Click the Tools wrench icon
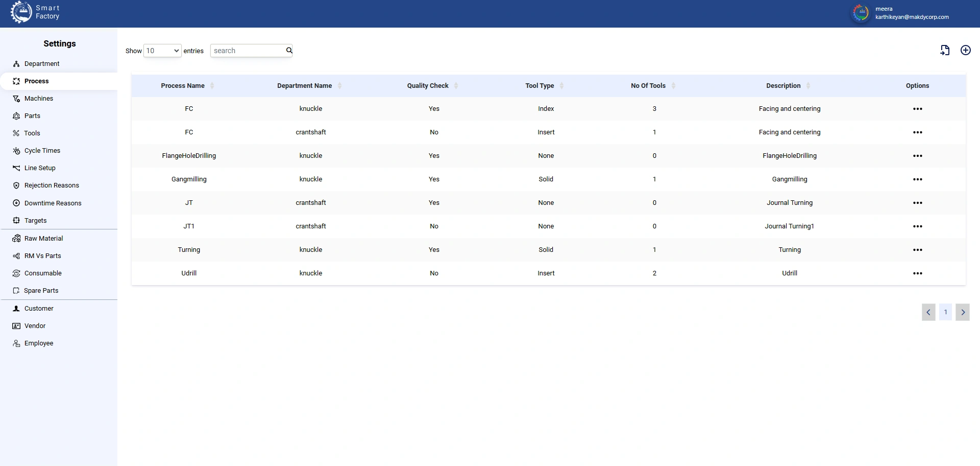The height and width of the screenshot is (466, 980). coord(16,133)
